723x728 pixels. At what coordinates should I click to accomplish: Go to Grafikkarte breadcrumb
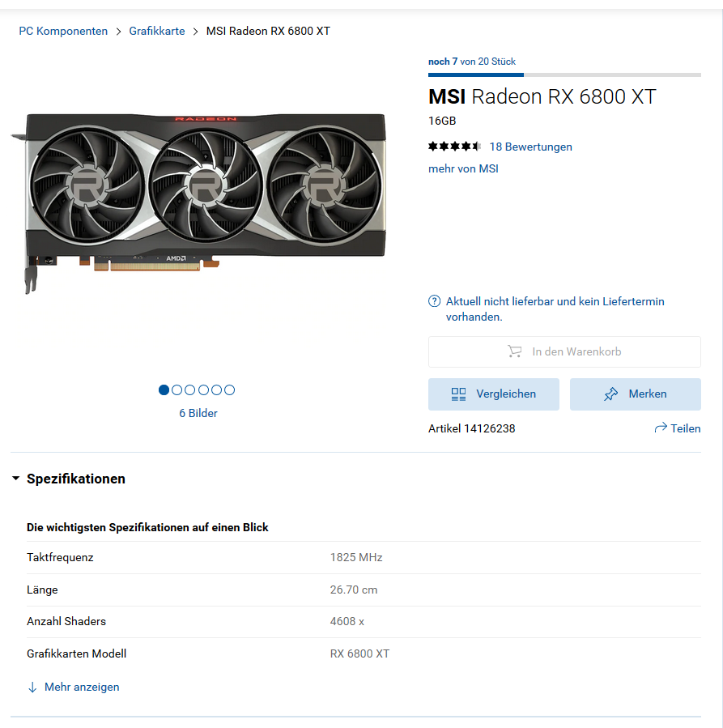(157, 31)
